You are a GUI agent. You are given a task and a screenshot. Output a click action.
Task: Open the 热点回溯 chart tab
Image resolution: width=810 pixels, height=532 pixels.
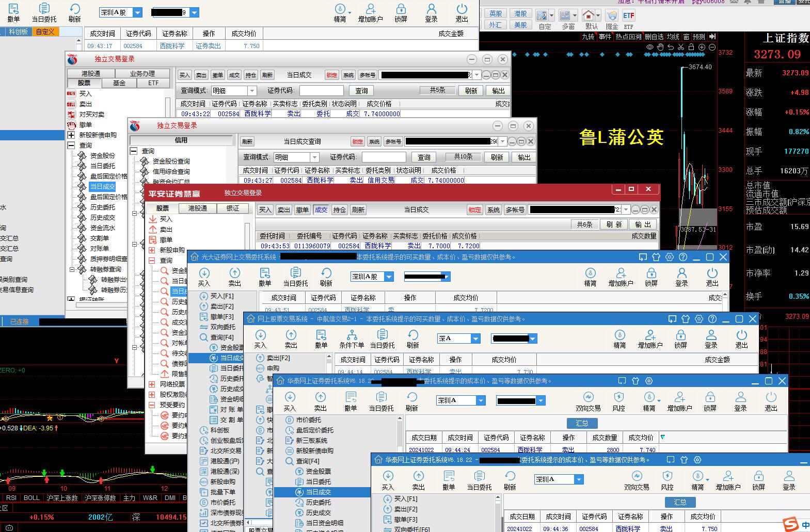pos(628,37)
